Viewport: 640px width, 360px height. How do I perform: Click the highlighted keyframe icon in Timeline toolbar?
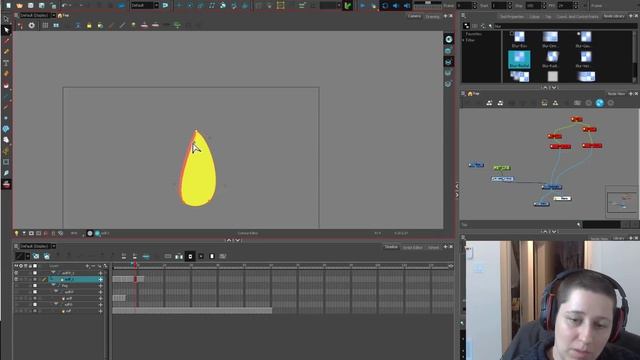tap(190, 256)
